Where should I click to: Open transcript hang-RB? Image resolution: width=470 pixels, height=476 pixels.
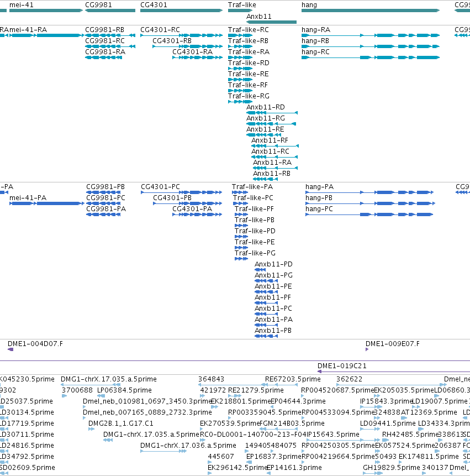click(x=371, y=46)
